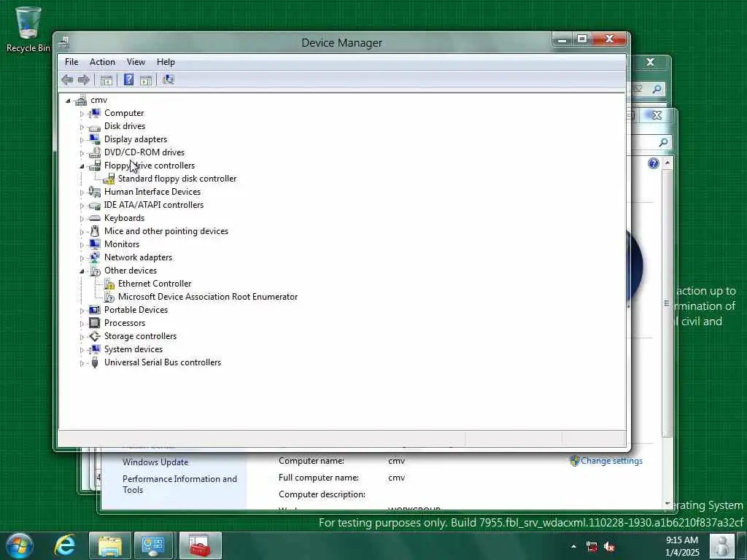Click the Mice and other pointing devices icon

[x=95, y=231]
